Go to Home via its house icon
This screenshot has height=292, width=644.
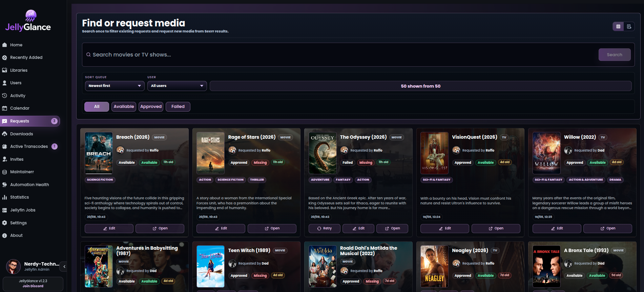tap(5, 45)
